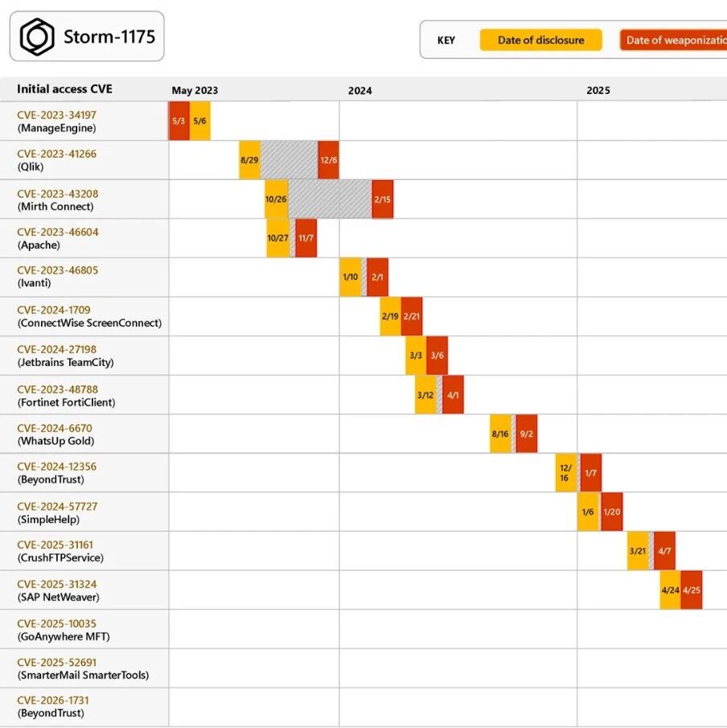Click the 2024 timeline header
727x728 pixels.
[359, 91]
